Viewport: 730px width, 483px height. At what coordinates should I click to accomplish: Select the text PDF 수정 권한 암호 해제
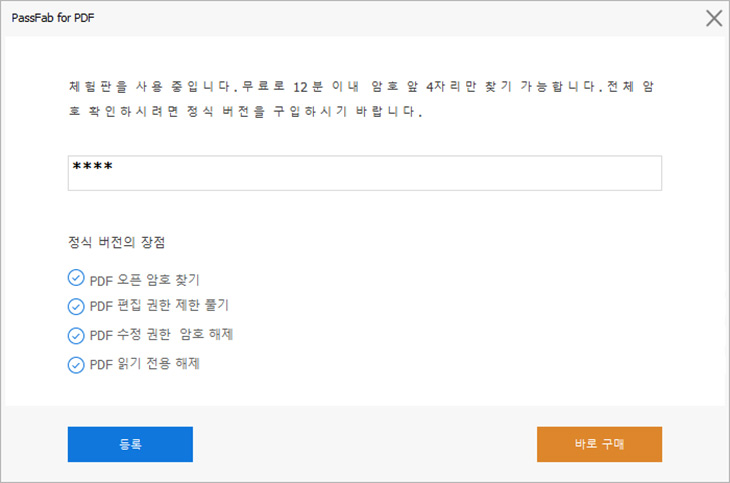[161, 334]
